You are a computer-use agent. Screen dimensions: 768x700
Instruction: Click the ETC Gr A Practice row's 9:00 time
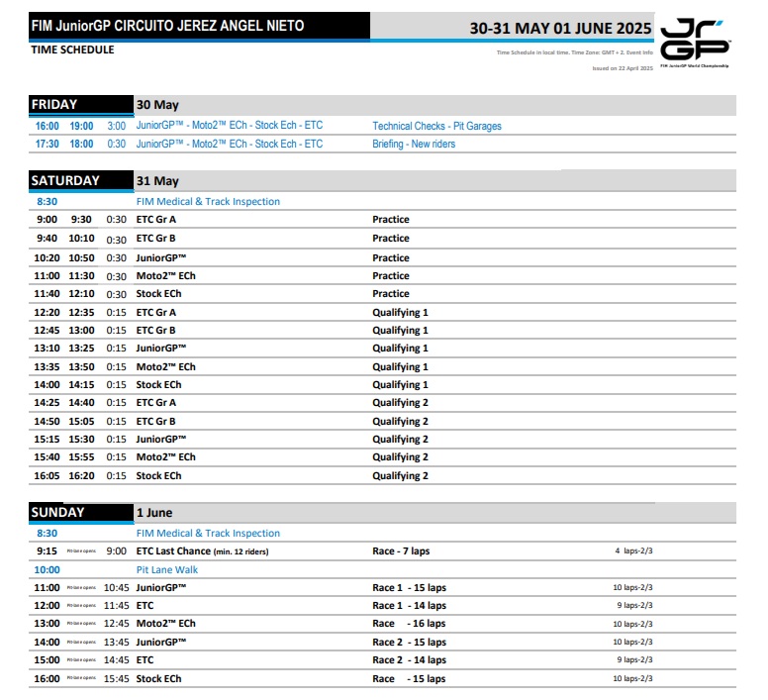pos(48,220)
